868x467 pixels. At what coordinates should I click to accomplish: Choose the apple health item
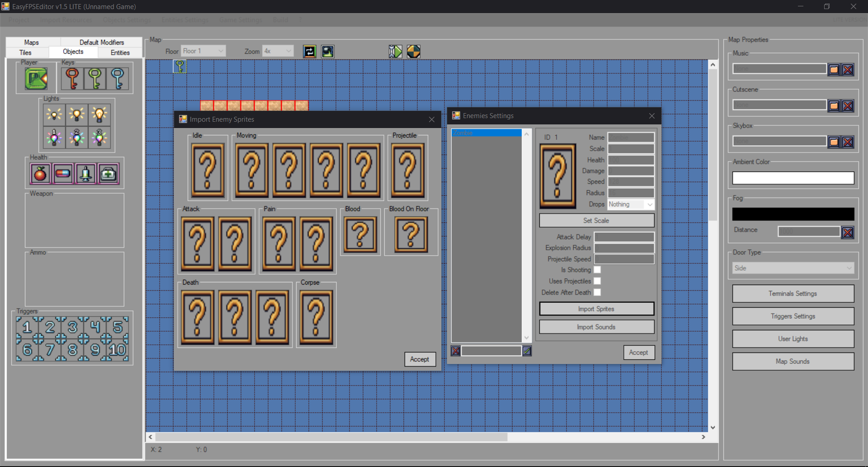41,174
